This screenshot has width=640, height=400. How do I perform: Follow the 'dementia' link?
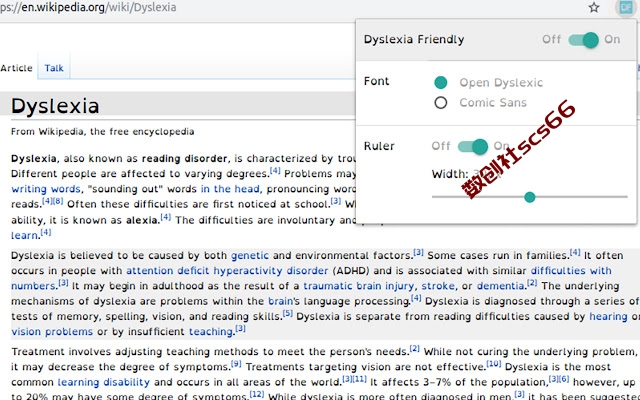coord(500,286)
